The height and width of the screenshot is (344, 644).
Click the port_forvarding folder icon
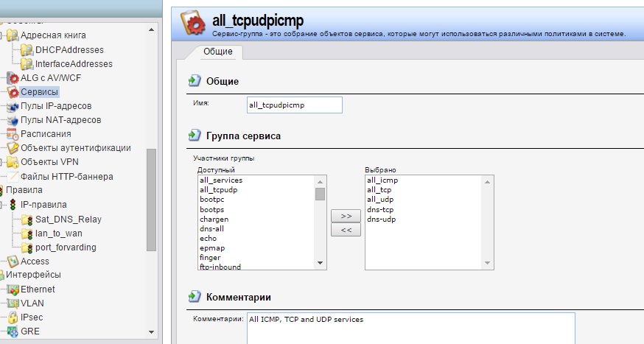27,248
